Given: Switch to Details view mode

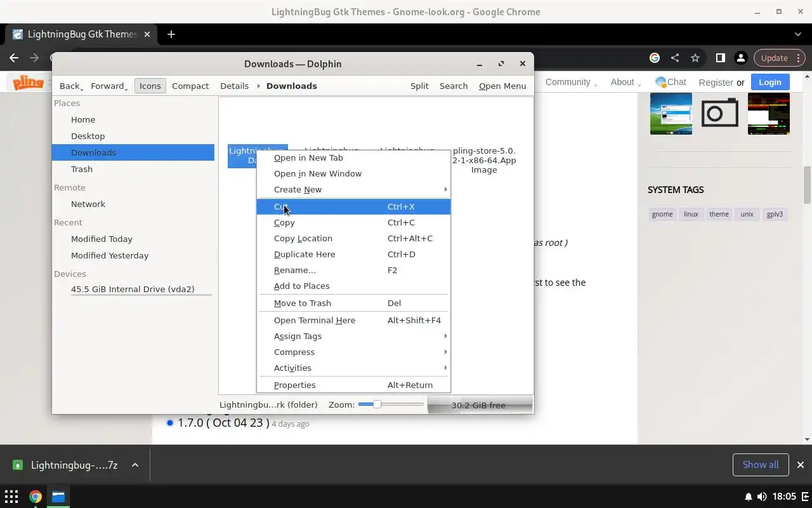Looking at the screenshot, I should (x=234, y=86).
